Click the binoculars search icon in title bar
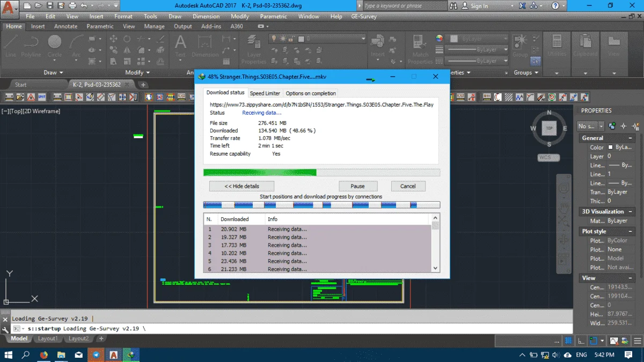The width and height of the screenshot is (644, 362). (454, 6)
